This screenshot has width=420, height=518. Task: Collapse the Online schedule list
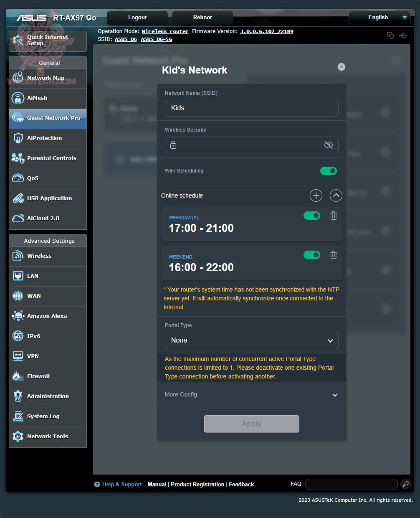[x=336, y=196]
